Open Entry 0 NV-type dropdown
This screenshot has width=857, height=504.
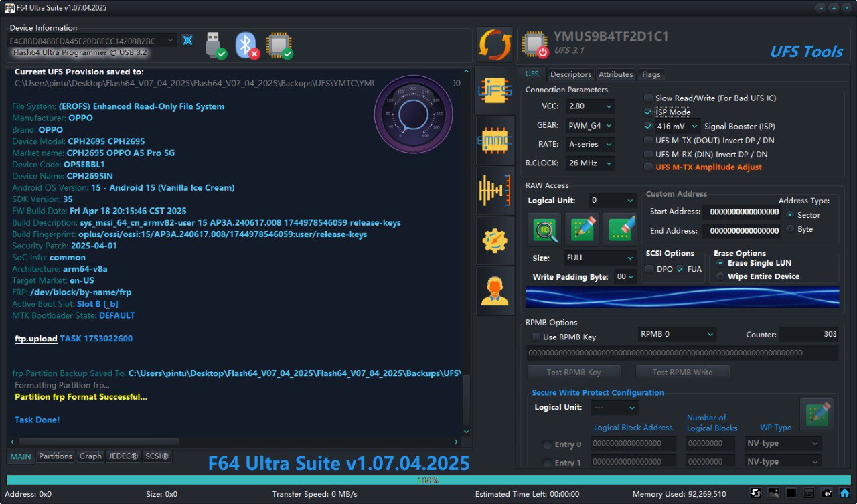coord(783,444)
